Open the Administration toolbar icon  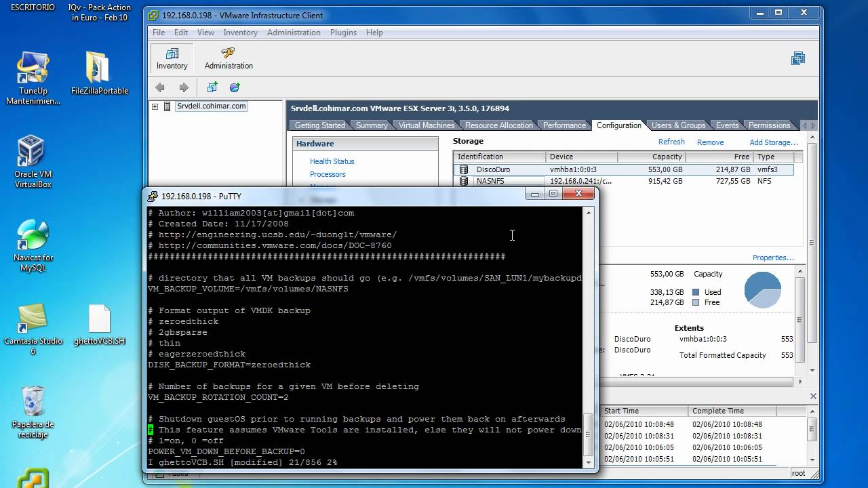tap(229, 58)
